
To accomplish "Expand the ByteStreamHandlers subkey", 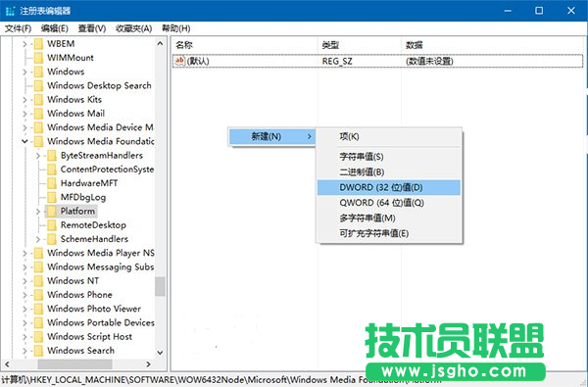I will [38, 156].
